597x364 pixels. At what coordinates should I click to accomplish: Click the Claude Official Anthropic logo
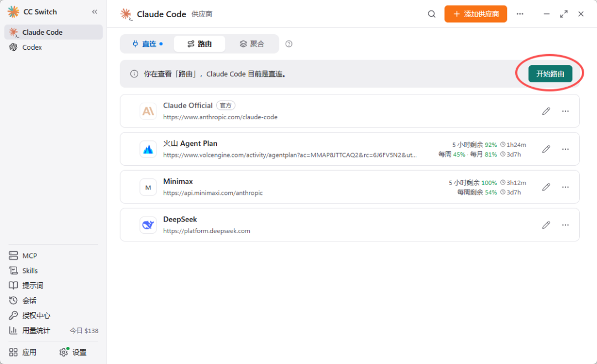click(148, 111)
